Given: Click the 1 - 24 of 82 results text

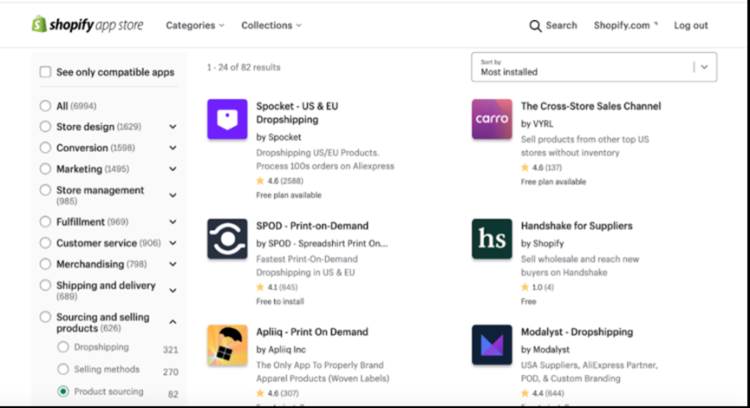Looking at the screenshot, I should coord(243,67).
